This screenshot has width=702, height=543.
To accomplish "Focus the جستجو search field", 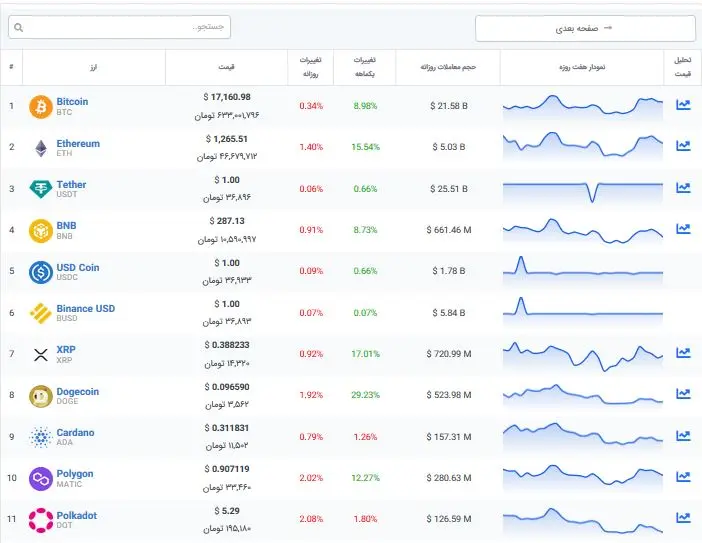I will point(120,27).
